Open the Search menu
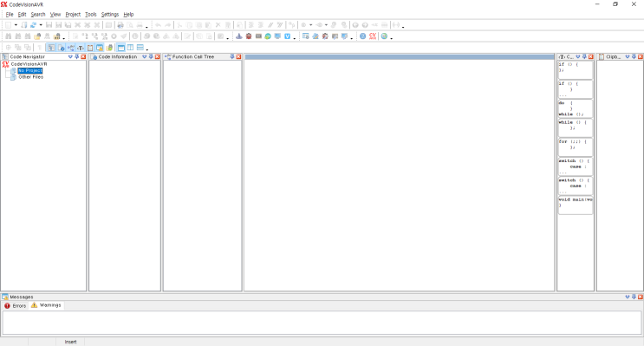Image resolution: width=644 pixels, height=346 pixels. (x=38, y=15)
